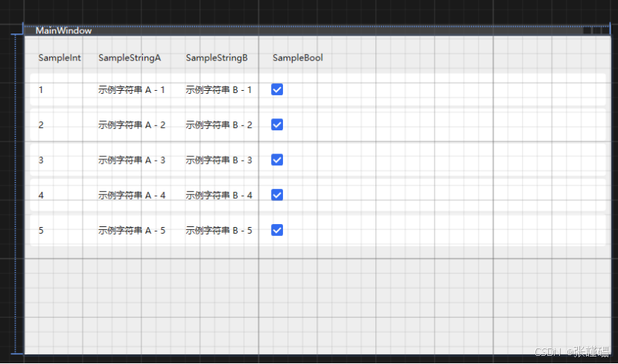The image size is (618, 364).
Task: Select the cell '示例字符串 B - 3'
Action: 219,160
